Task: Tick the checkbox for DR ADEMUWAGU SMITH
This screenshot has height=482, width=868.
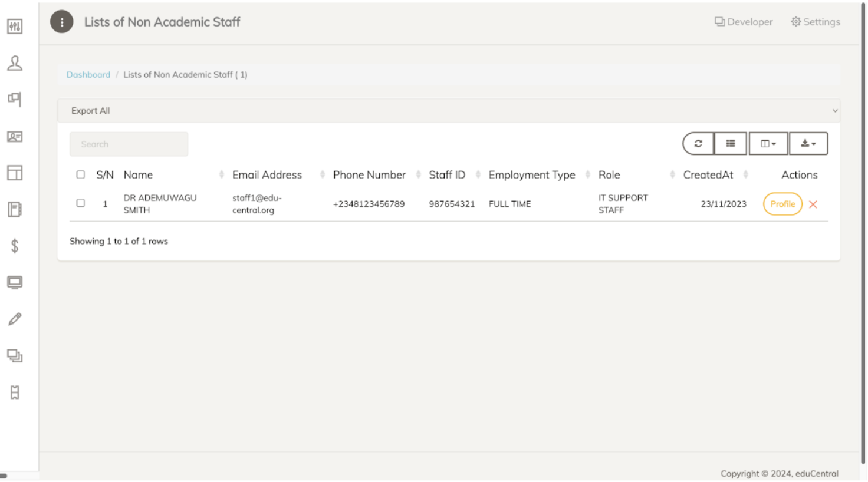Action: click(x=81, y=203)
